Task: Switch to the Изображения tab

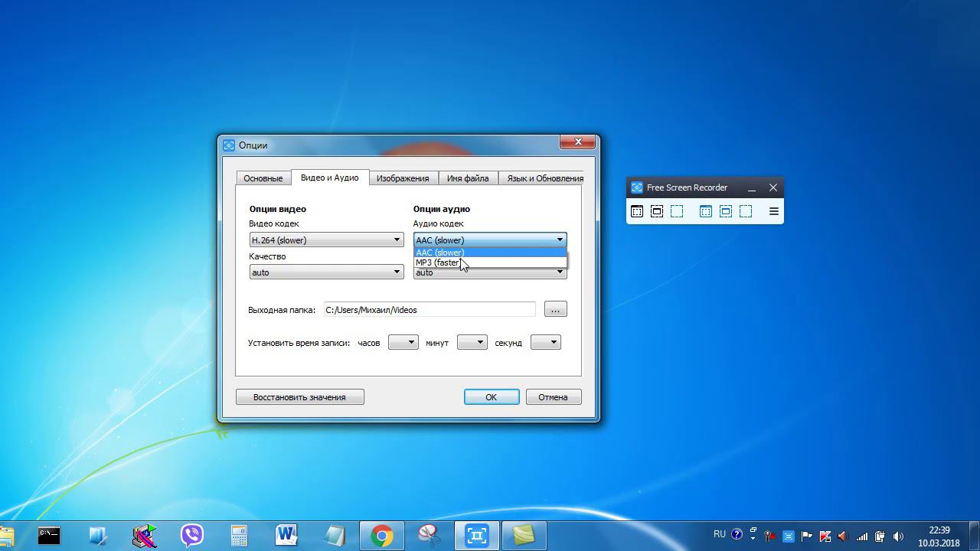Action: click(x=403, y=178)
